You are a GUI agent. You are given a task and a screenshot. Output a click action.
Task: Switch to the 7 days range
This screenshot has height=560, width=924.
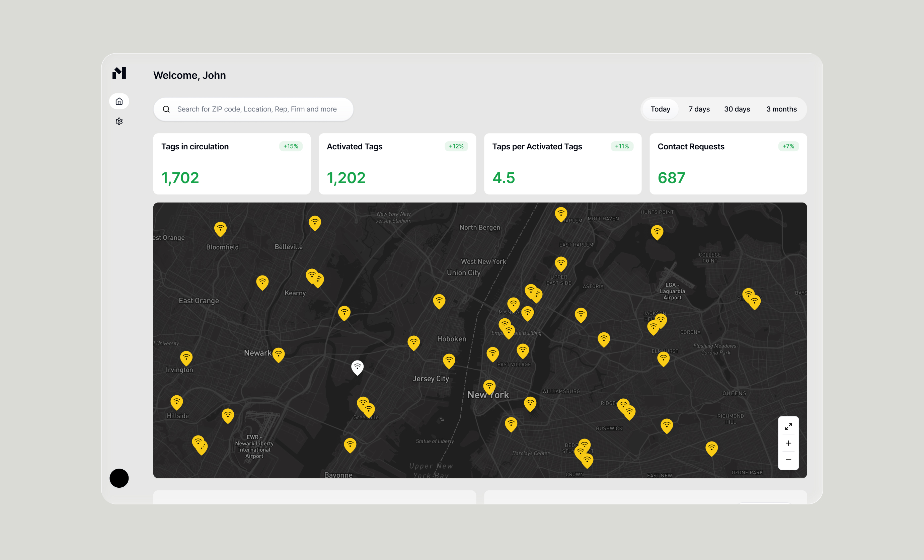[x=699, y=109]
